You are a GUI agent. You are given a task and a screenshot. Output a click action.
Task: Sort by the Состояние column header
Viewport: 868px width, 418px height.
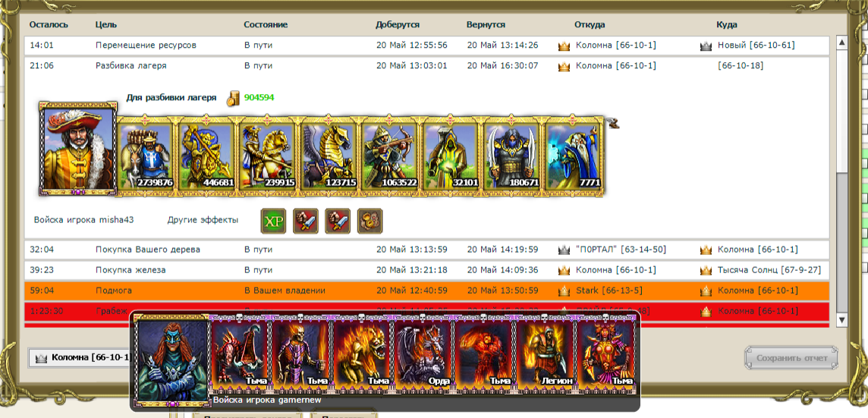coord(266,25)
